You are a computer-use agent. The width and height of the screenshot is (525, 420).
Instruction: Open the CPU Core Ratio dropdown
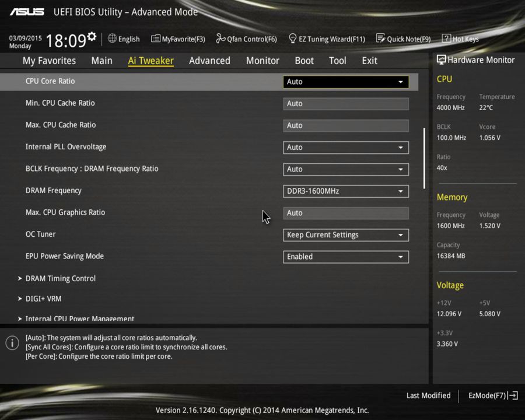345,82
